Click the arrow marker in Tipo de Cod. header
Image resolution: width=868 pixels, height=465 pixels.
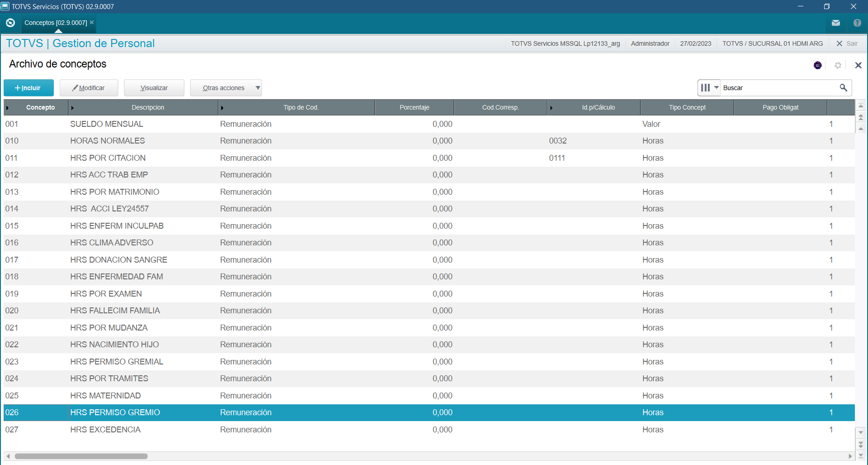(222, 108)
